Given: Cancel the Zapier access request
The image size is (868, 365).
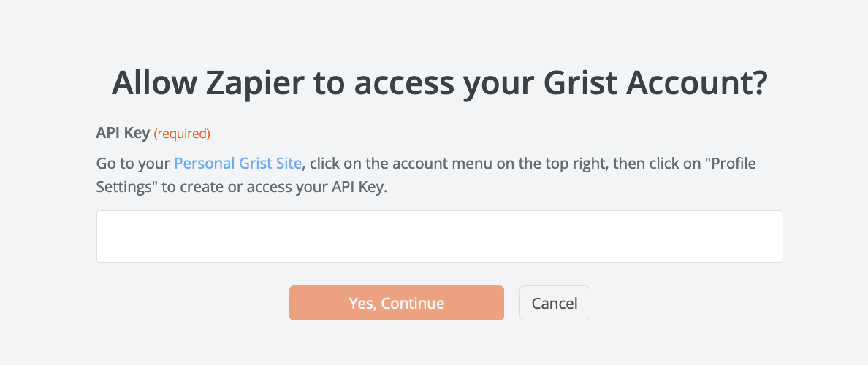Looking at the screenshot, I should (554, 303).
